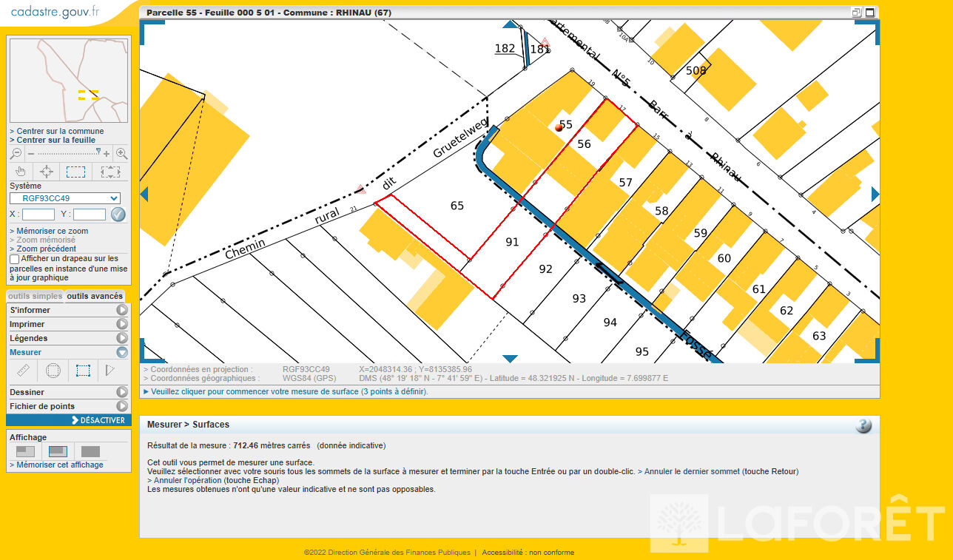
Task: Open the Système RGF93CC49 dropdown
Action: click(x=64, y=198)
